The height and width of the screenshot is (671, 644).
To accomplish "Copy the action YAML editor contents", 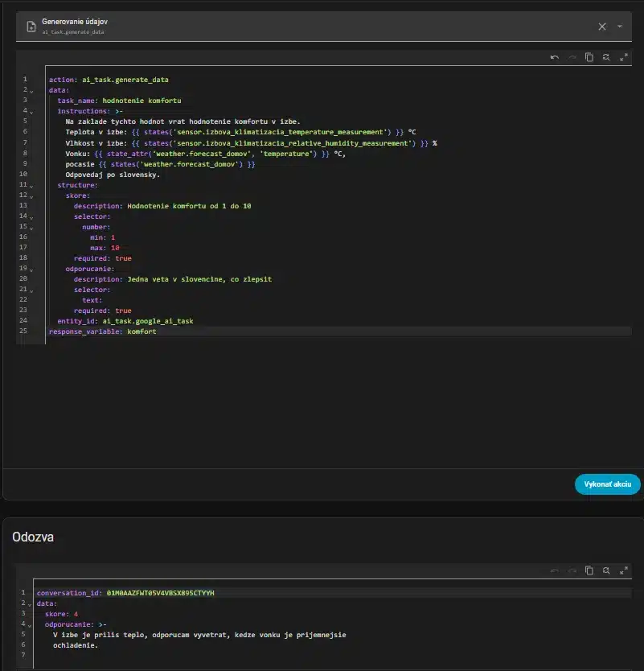I will coord(589,57).
